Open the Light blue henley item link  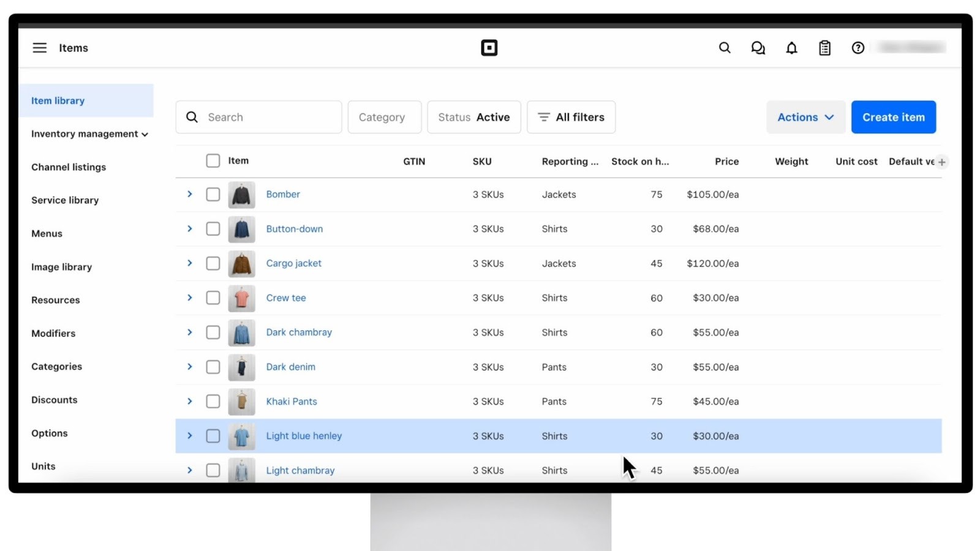304,435
